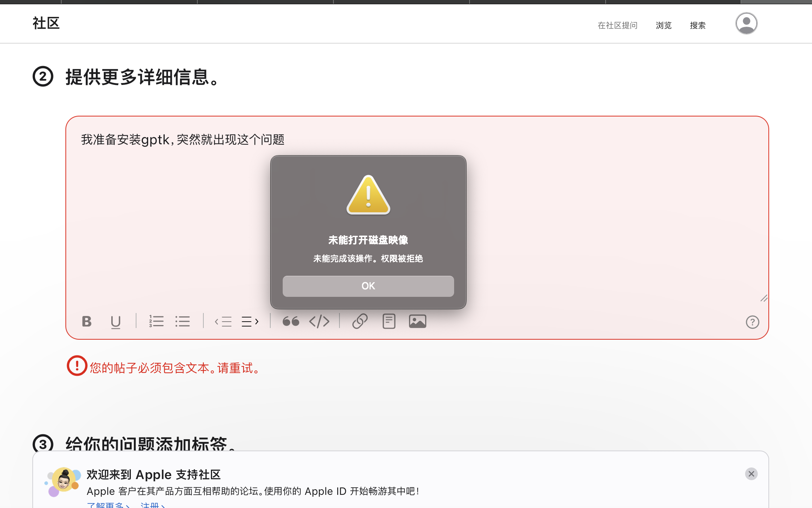Click OK in the disk image dialog
The height and width of the screenshot is (508, 812).
[368, 286]
